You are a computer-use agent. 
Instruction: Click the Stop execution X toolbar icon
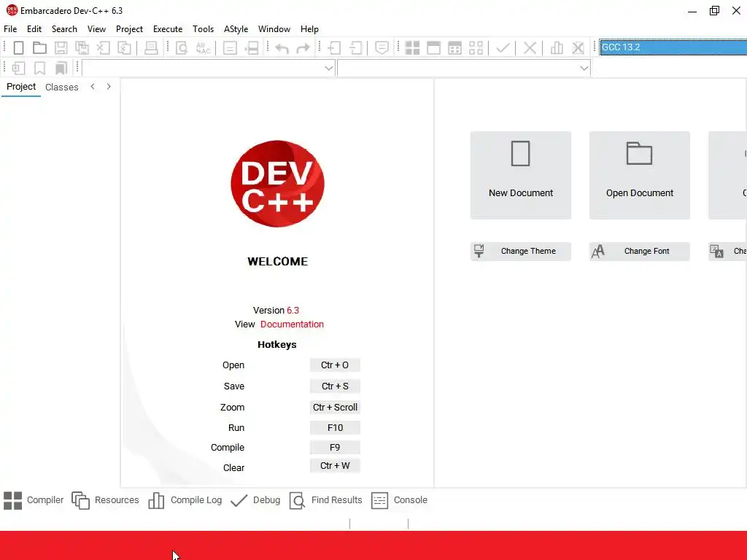[x=530, y=47]
